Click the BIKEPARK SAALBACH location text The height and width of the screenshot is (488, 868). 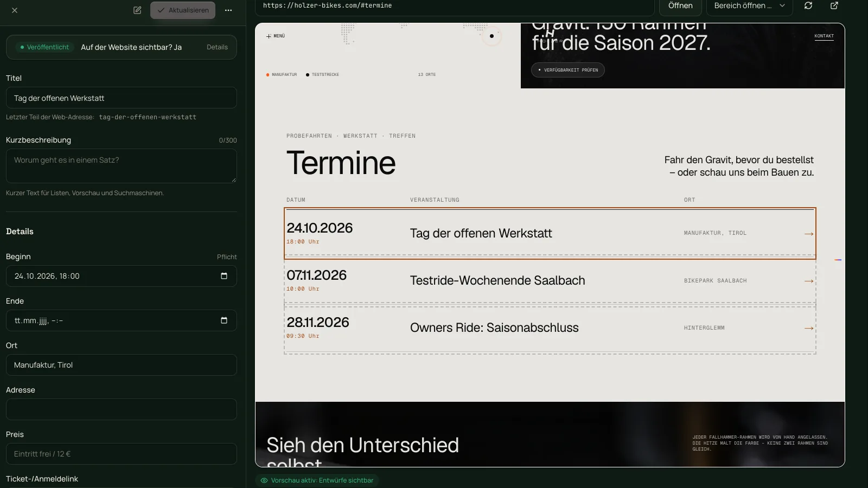[716, 281]
